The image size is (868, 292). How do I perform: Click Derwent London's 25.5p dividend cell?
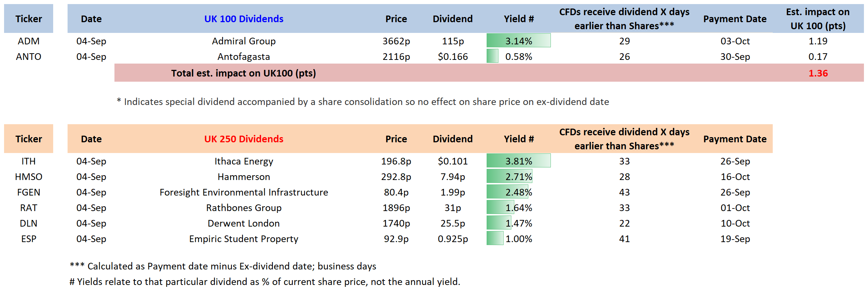click(453, 223)
